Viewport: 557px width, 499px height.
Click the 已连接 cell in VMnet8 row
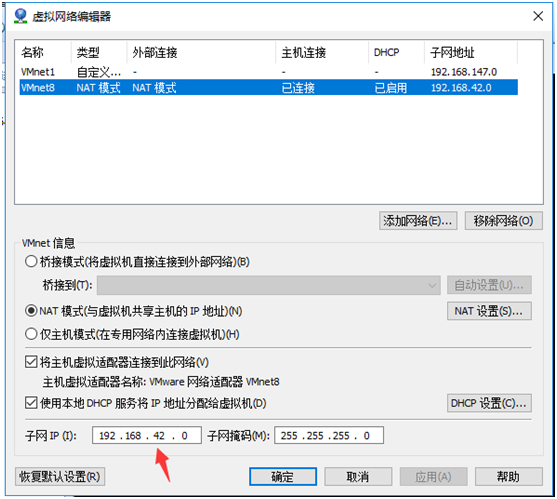tap(298, 88)
